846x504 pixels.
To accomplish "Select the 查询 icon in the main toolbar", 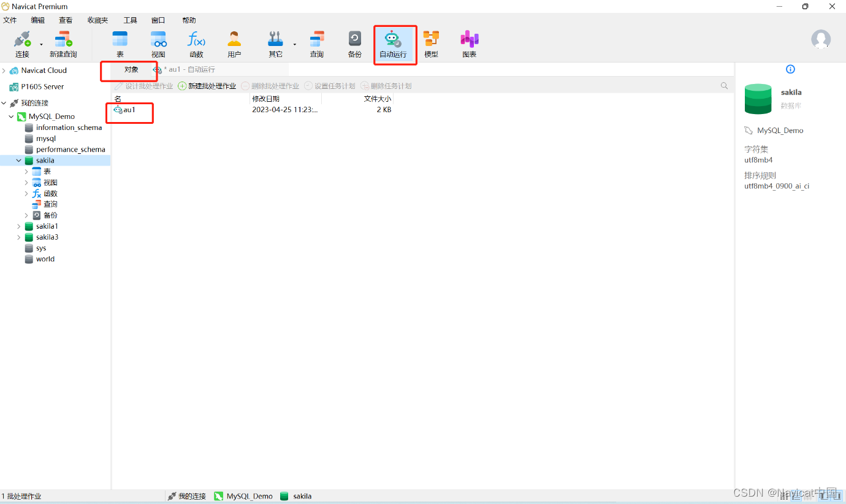I will tap(316, 45).
